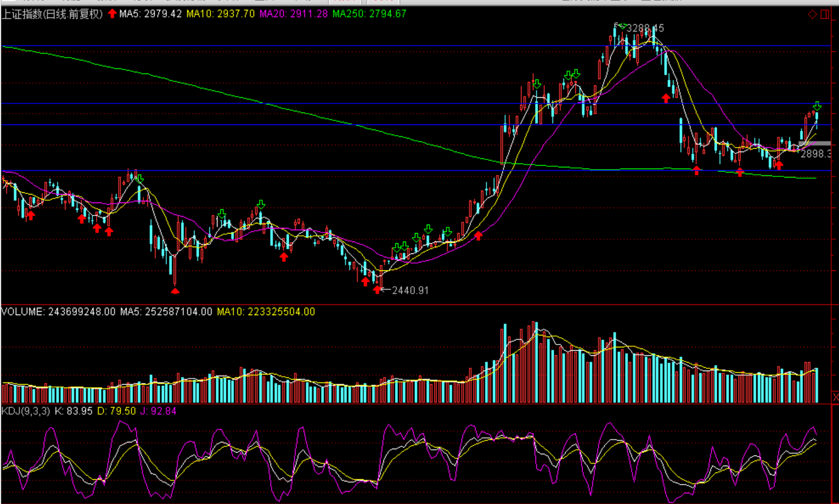Close the volume panel with the small X

pos(835,398)
